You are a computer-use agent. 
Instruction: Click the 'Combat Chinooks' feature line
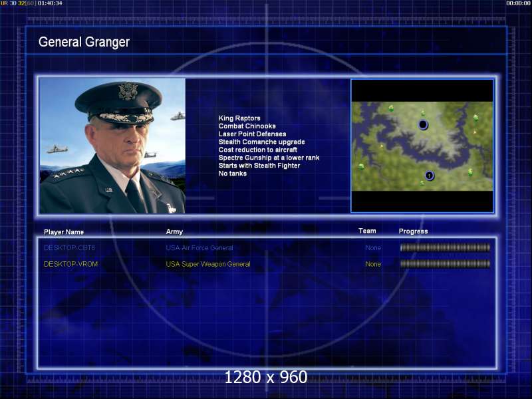pos(247,126)
